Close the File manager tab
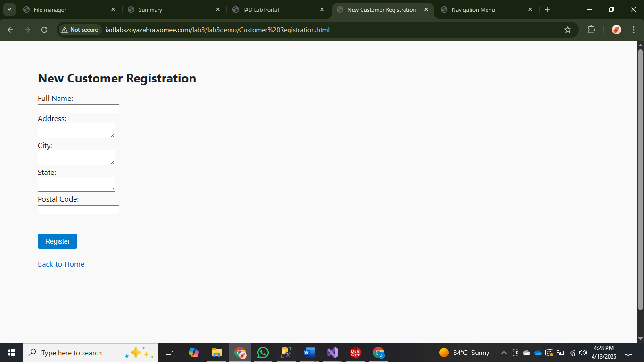The width and height of the screenshot is (644, 362). pyautogui.click(x=113, y=9)
